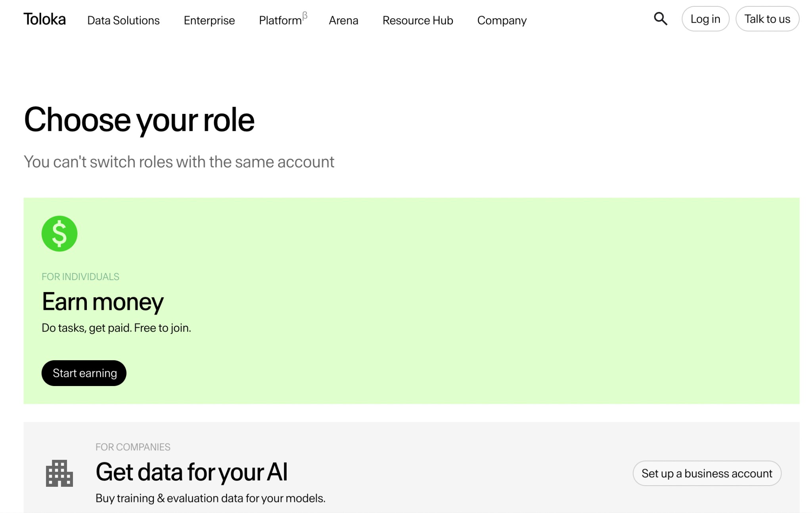Click Set up a business account
Screen dimensions: 812x513
[707, 473]
